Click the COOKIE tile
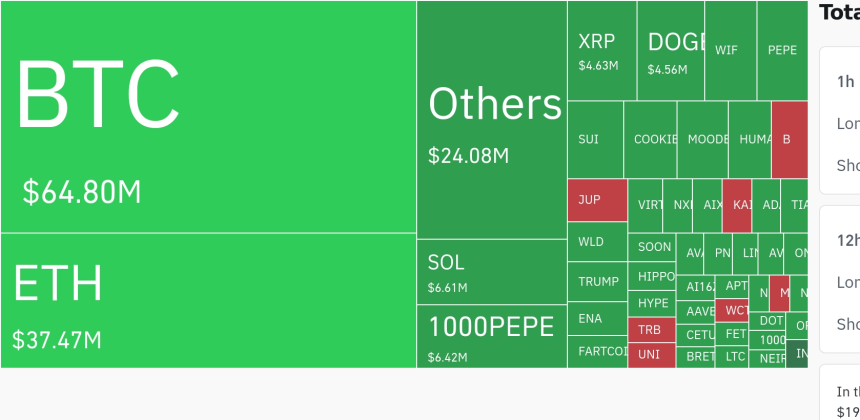The height and width of the screenshot is (420, 860). [x=650, y=139]
